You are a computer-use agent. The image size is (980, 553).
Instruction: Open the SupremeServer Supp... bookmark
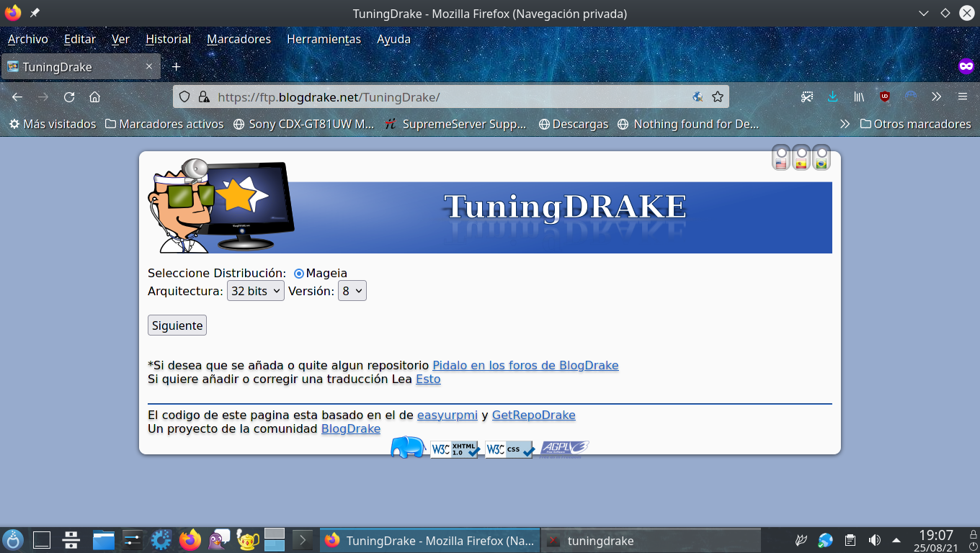456,124
